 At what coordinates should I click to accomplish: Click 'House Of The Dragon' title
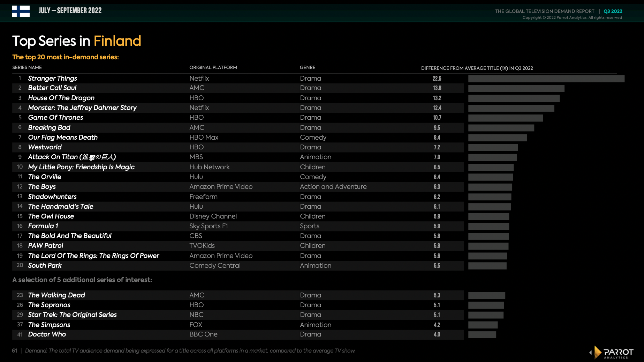point(61,98)
